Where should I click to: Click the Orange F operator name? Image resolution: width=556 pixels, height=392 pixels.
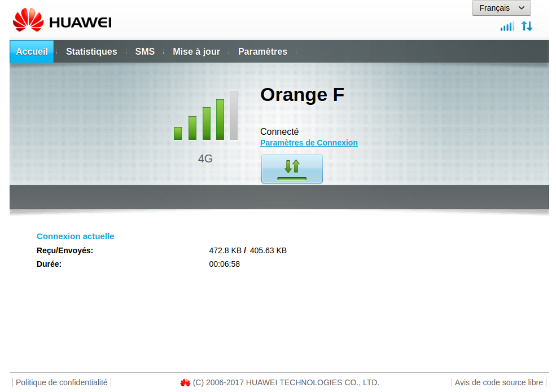[302, 95]
